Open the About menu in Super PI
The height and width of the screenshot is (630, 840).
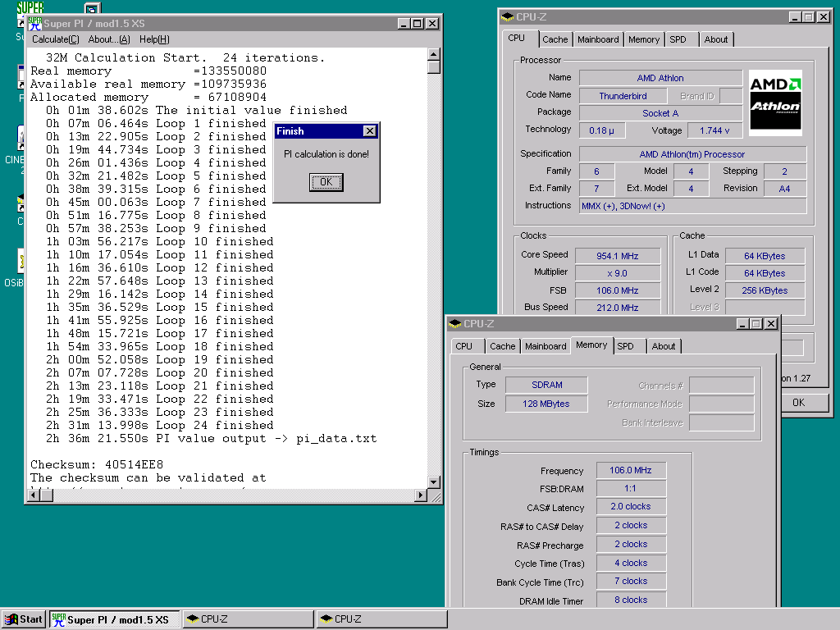pos(109,39)
